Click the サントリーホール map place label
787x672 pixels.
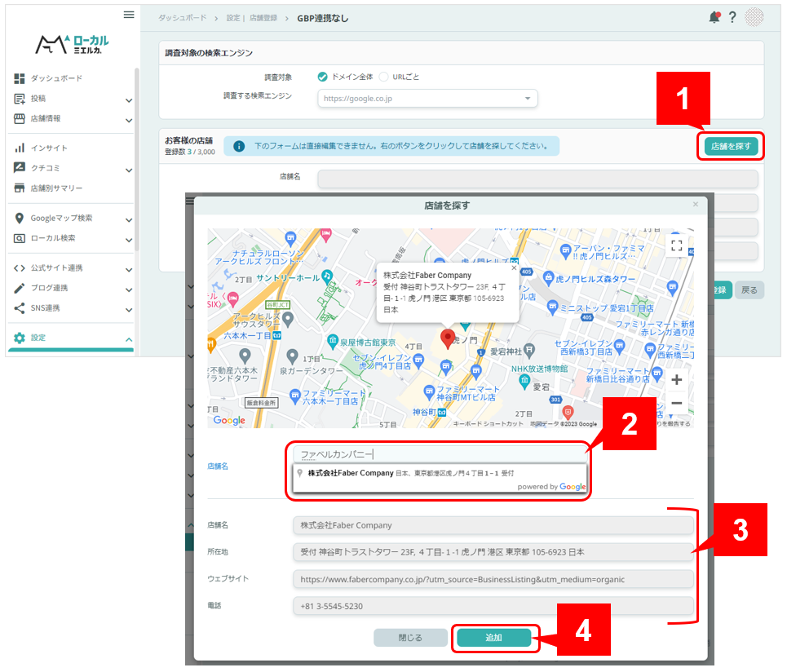point(288,278)
